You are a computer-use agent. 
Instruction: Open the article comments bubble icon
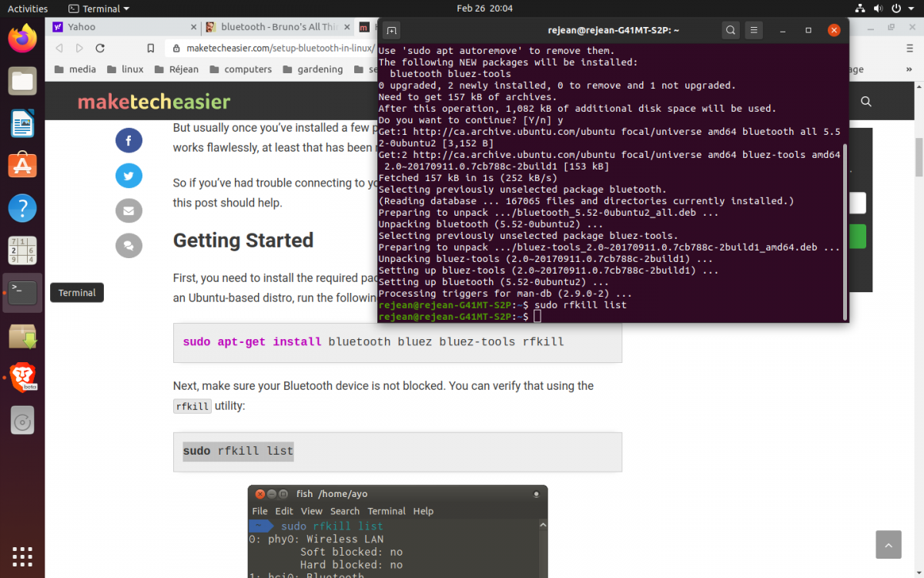[129, 246]
